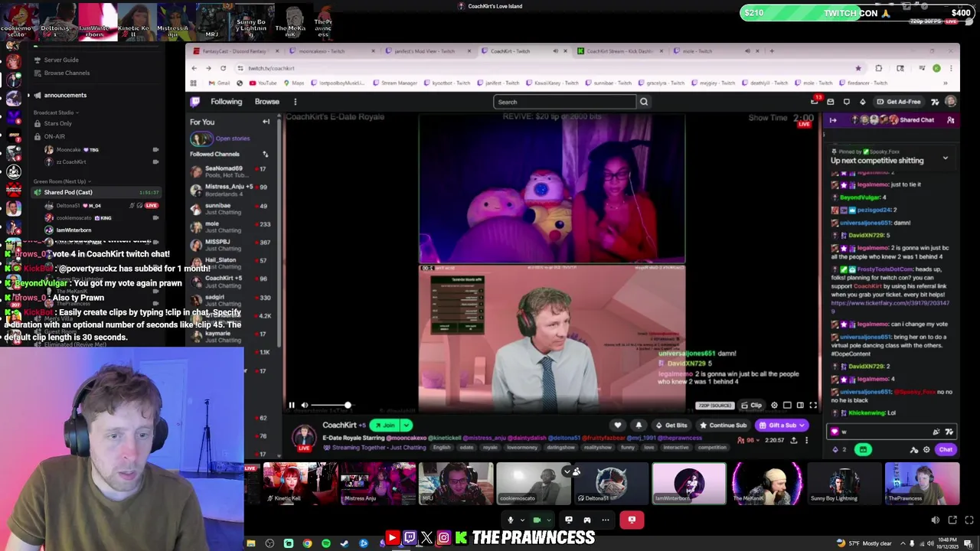Open the ticketfairy link in chat
The image size is (980, 551).
tap(890, 306)
